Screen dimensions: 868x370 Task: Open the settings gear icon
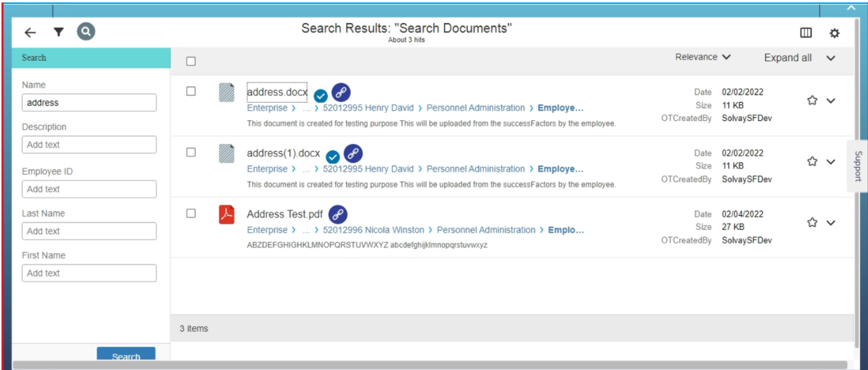[x=835, y=33]
